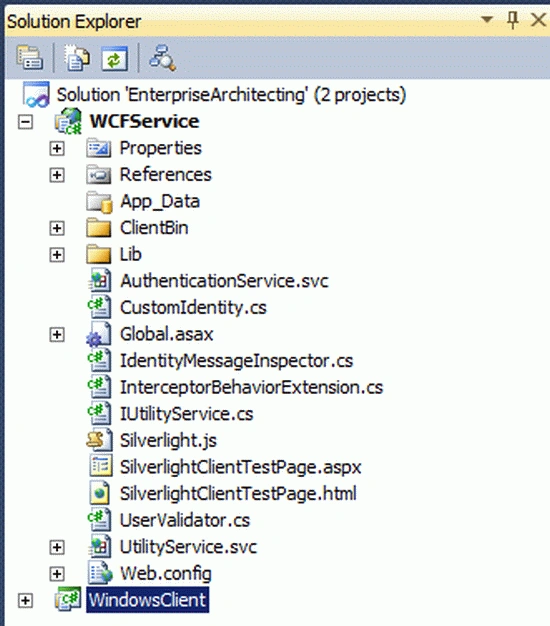Select SilverlightClientTestPage.html file name
This screenshot has height=626, width=550.
coord(238,494)
